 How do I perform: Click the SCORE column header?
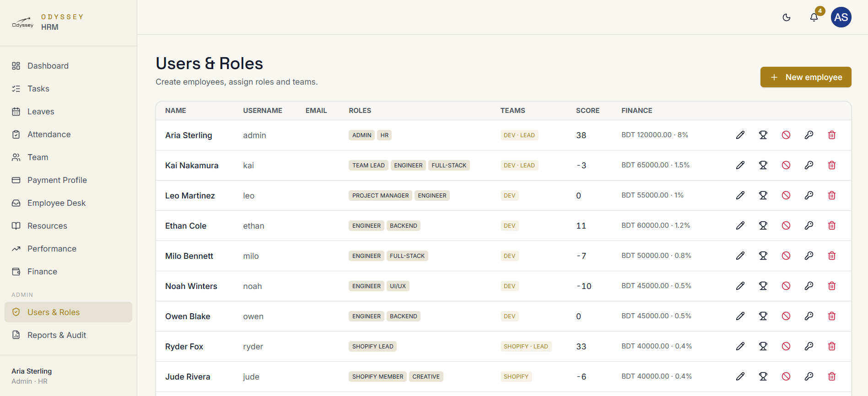click(588, 111)
